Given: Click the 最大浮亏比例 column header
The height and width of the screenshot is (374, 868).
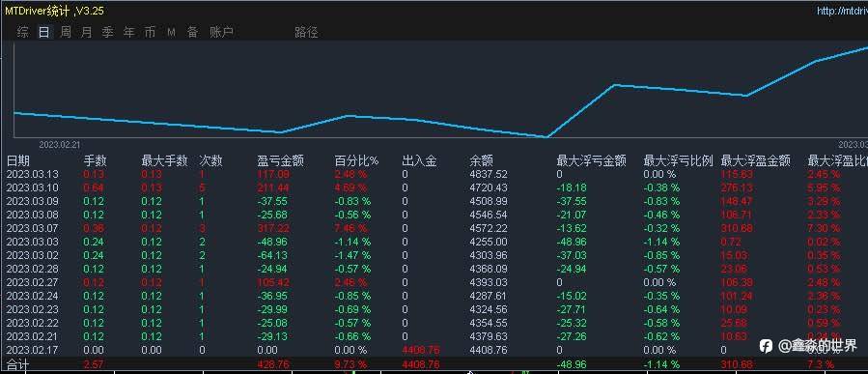Looking at the screenshot, I should click(x=678, y=161).
